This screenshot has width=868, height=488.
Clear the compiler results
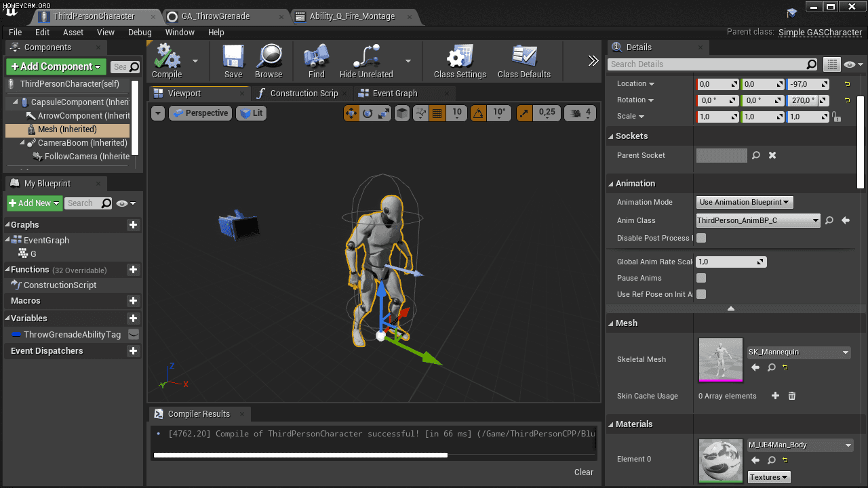pyautogui.click(x=583, y=472)
